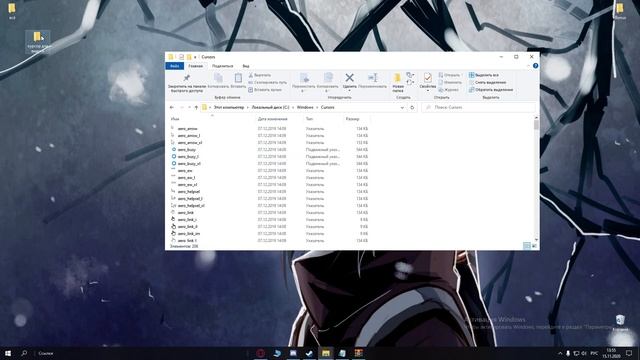
Task: Click the Delete X icon
Action: tap(349, 78)
